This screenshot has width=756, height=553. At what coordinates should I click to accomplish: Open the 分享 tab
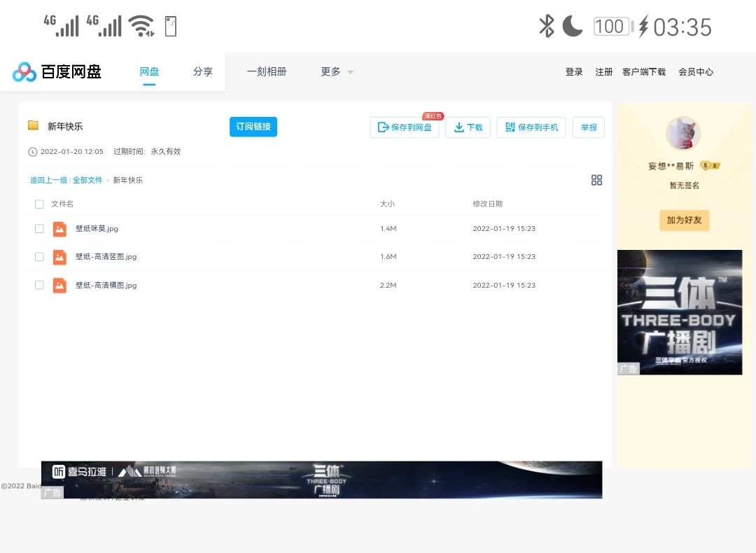tap(203, 72)
